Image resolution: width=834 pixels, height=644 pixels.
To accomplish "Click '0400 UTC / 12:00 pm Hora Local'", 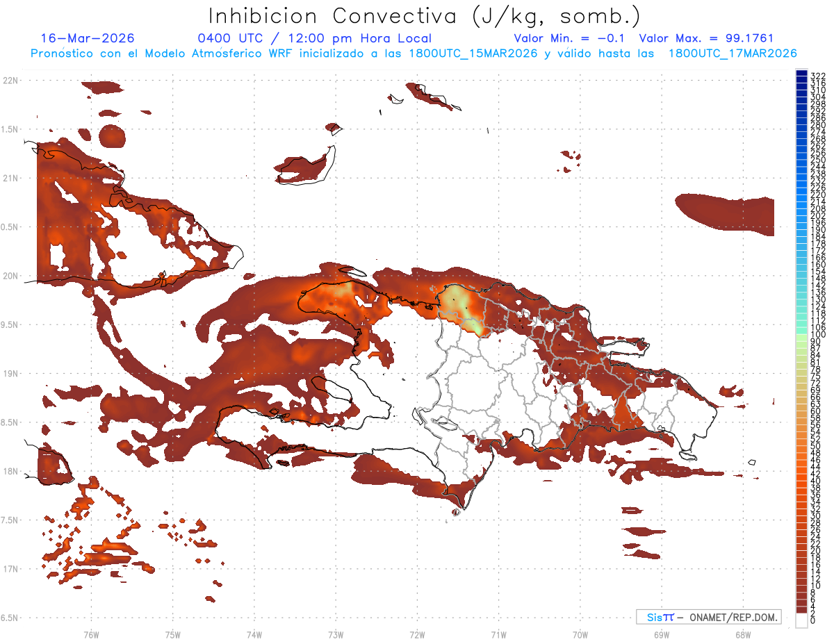I will 314,39.
